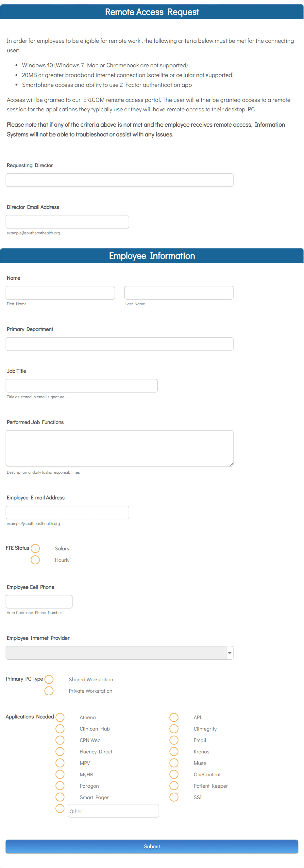Choose Private Workstation as Primary PC Type

(x=49, y=691)
